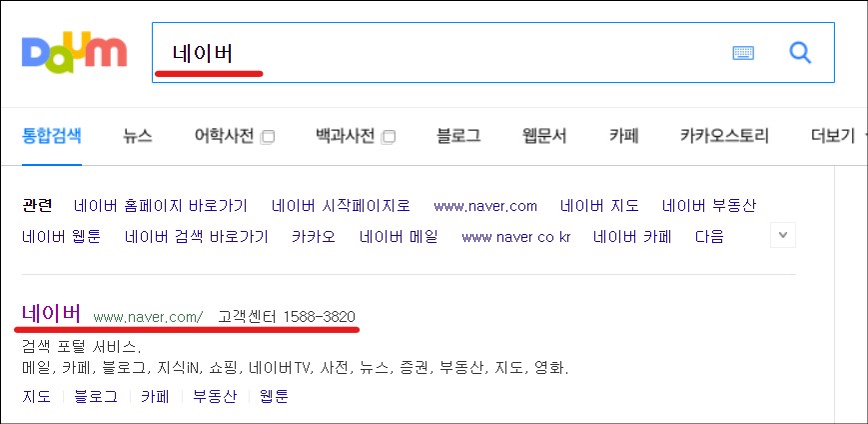Open the 웹툰 sublink under 네이버 result
Image resolution: width=868 pixels, height=424 pixels.
(274, 396)
